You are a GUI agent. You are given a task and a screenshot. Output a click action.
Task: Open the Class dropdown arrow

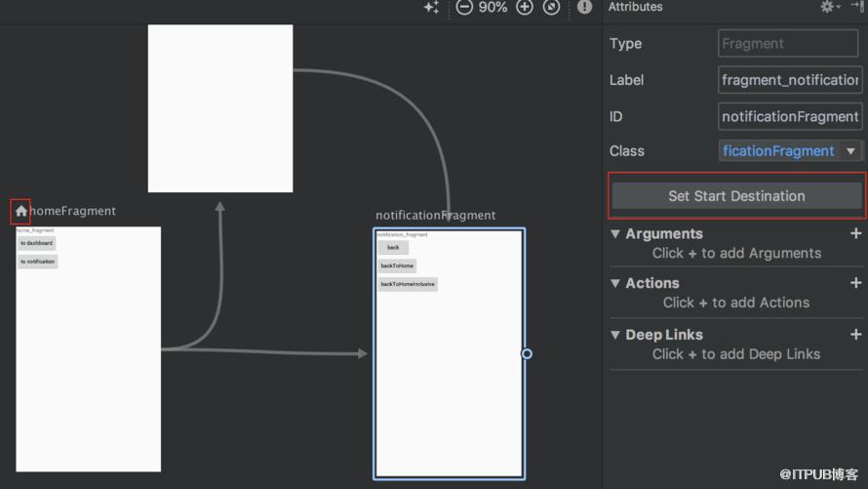click(x=850, y=151)
